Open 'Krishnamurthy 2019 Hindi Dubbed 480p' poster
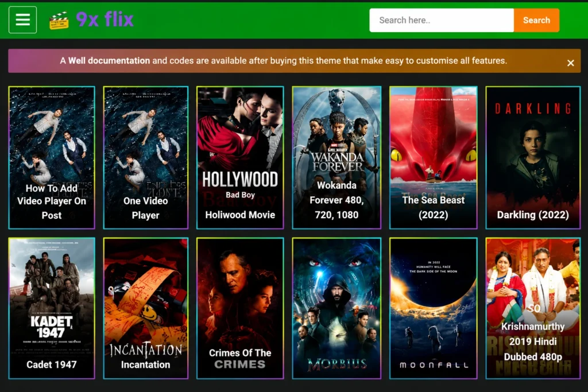The height and width of the screenshot is (392, 588). point(533,308)
